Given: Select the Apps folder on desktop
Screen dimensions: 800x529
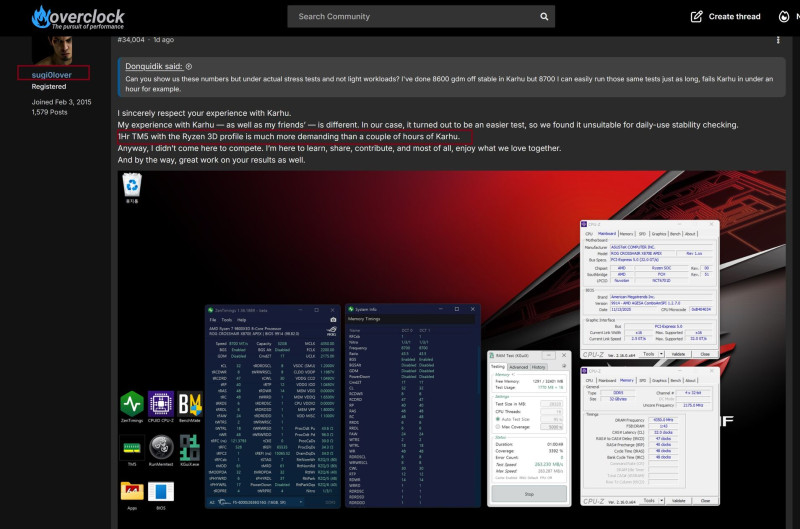Looking at the screenshot, I should click(x=132, y=494).
